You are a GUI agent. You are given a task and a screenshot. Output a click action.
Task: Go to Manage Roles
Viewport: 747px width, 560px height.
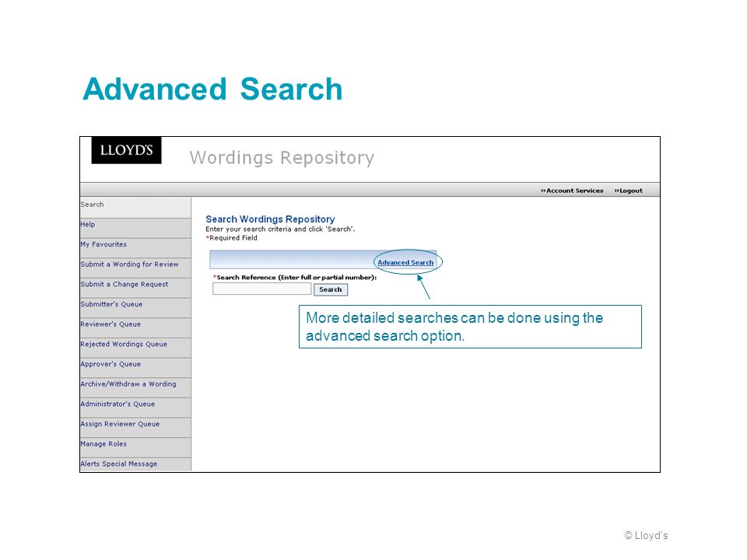click(x=135, y=448)
